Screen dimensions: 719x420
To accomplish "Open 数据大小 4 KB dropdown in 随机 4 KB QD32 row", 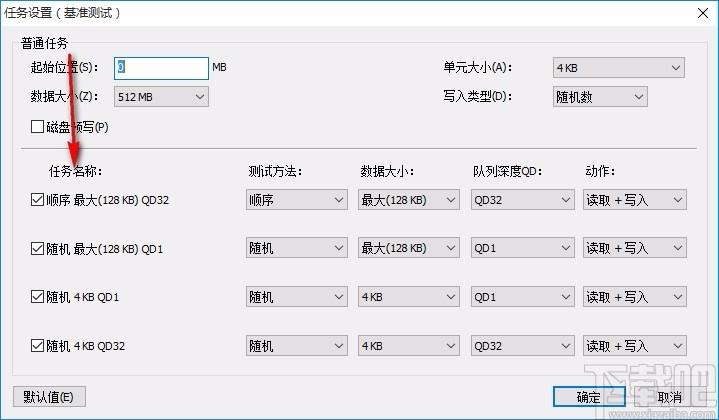I will click(x=409, y=346).
